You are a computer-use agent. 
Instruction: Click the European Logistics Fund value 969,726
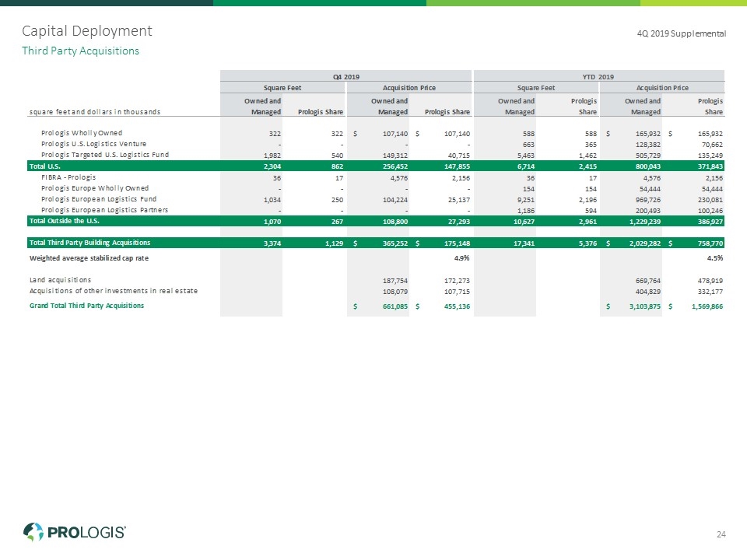click(648, 200)
